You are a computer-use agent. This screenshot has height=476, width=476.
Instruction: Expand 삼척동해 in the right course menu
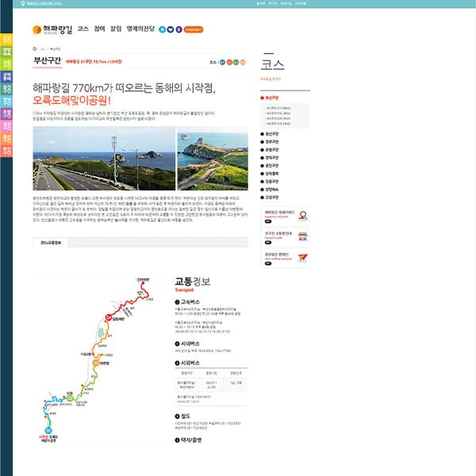coord(270,173)
